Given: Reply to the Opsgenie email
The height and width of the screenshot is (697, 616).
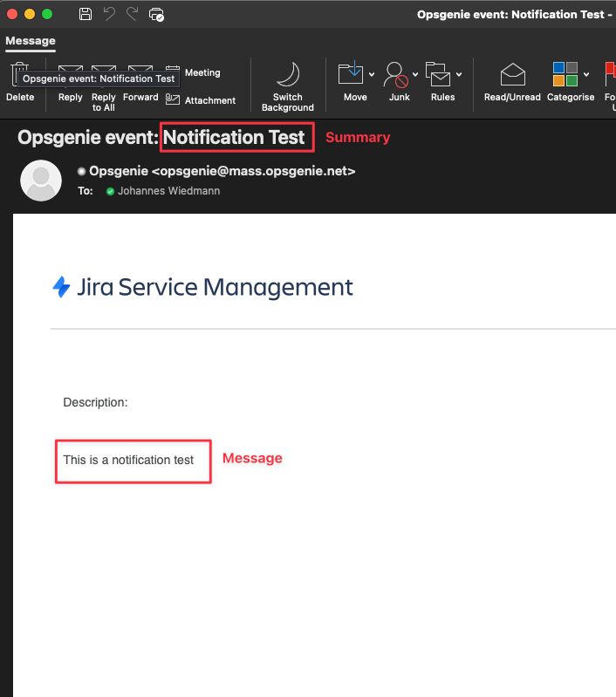Looking at the screenshot, I should click(71, 85).
